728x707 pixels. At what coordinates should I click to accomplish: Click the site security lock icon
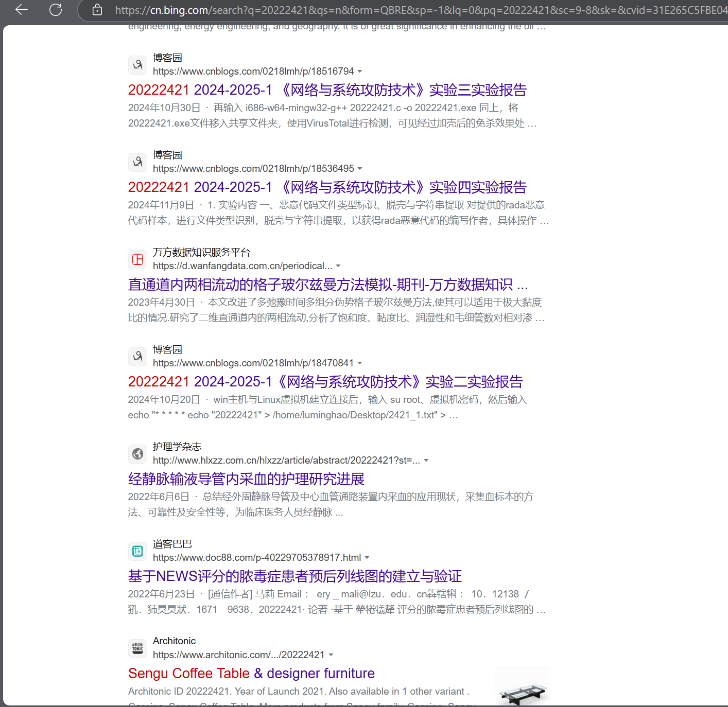[x=97, y=9]
